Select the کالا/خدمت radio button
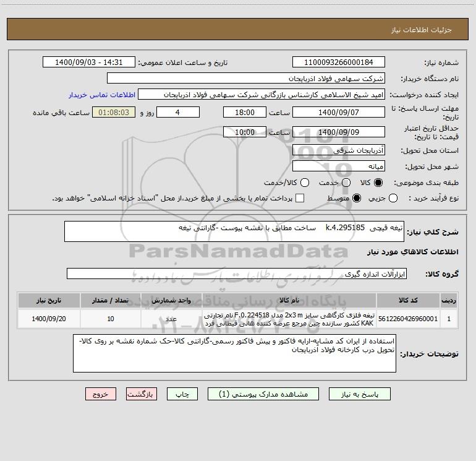The width and height of the screenshot is (476, 461). [305, 183]
